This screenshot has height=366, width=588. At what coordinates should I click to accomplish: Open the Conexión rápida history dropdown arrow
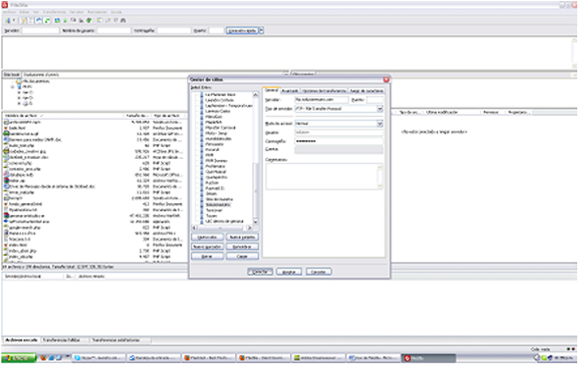[x=262, y=30]
